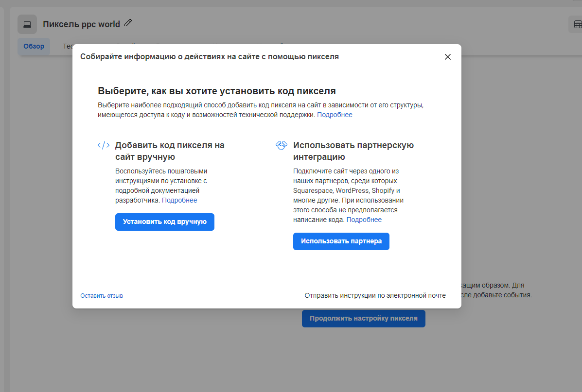The image size is (582, 392).
Task: Click Продолжить настройку пикселя button
Action: pyautogui.click(x=363, y=319)
